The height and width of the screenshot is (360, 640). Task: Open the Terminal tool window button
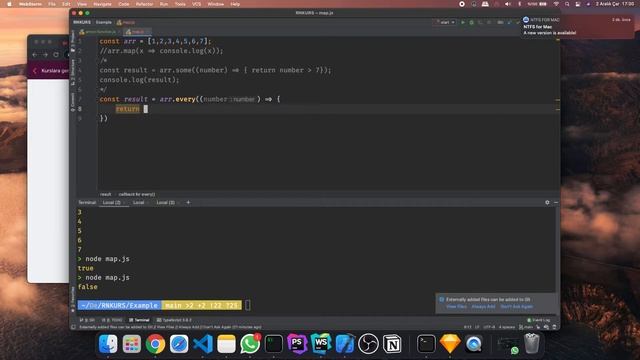point(139,320)
